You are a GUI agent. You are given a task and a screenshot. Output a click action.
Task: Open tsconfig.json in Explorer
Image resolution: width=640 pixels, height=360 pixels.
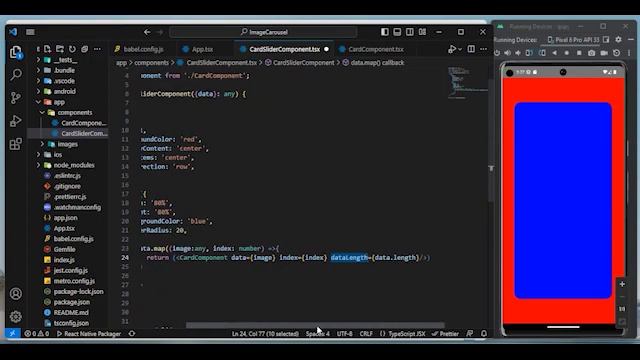tap(71, 323)
